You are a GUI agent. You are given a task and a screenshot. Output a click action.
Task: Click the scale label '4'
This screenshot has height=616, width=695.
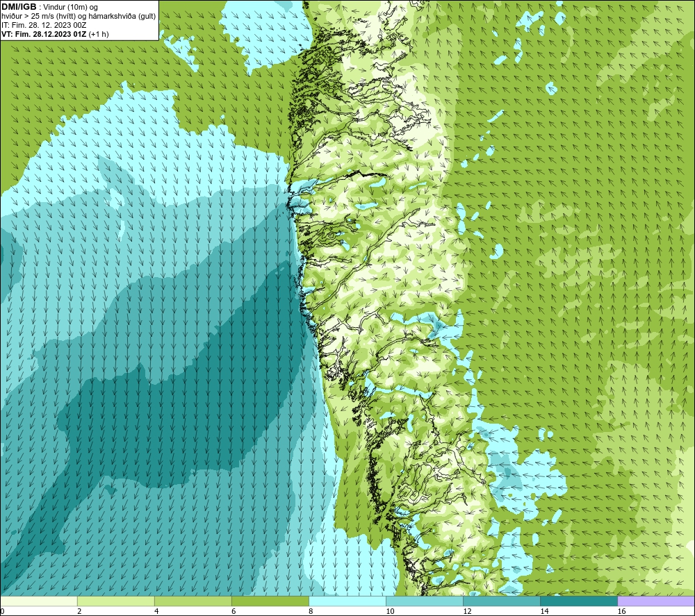click(x=156, y=611)
